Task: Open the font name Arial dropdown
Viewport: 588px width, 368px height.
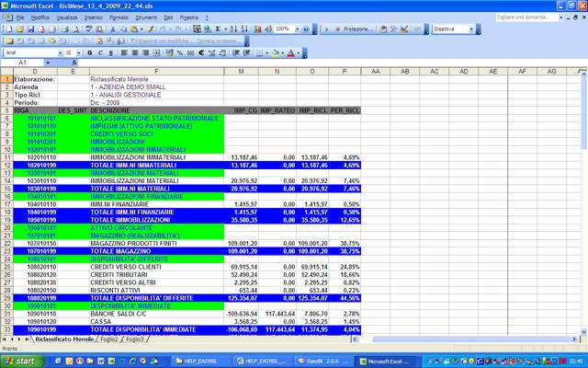Action: [x=60, y=53]
